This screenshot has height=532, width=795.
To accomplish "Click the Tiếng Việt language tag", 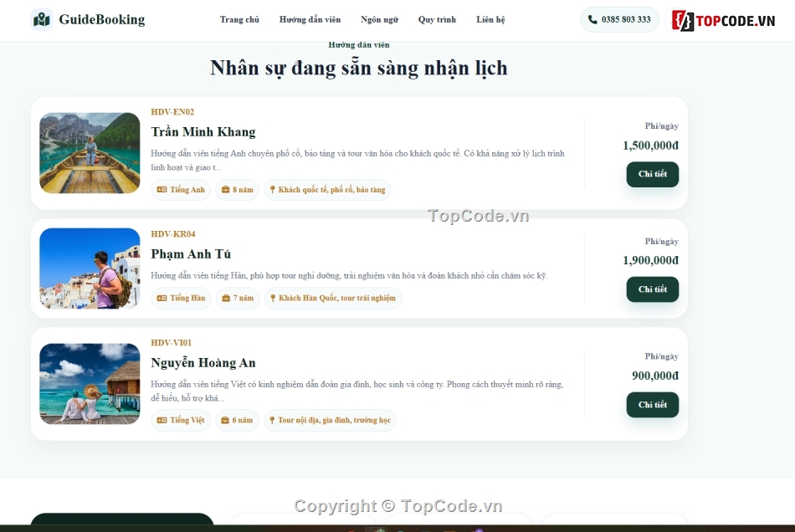I will (181, 421).
